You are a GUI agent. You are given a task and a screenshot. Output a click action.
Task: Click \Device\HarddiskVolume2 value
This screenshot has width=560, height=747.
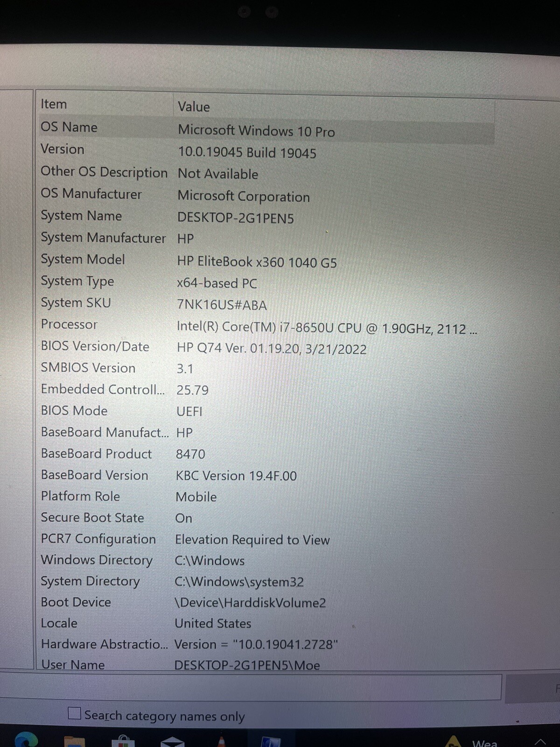click(x=250, y=603)
